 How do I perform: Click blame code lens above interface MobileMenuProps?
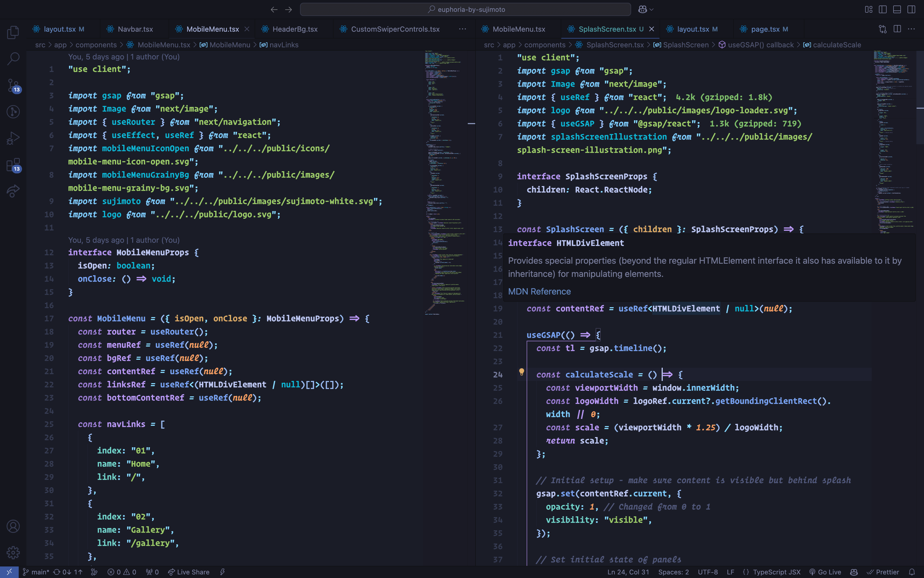click(x=124, y=240)
